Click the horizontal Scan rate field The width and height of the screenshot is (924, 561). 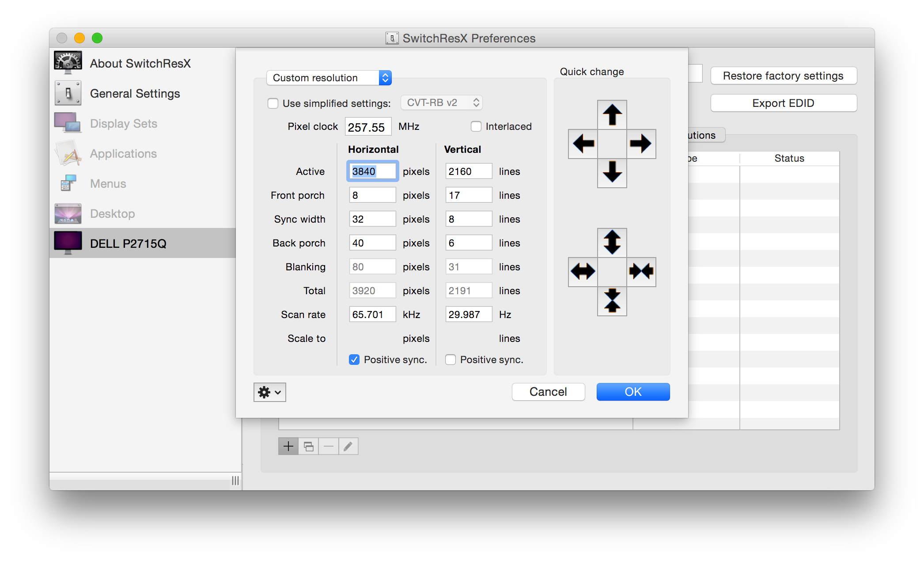click(x=372, y=315)
